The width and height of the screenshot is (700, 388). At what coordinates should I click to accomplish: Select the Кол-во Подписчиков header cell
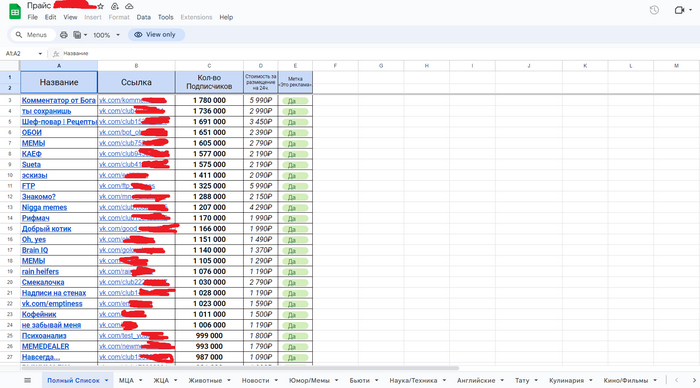click(x=209, y=82)
